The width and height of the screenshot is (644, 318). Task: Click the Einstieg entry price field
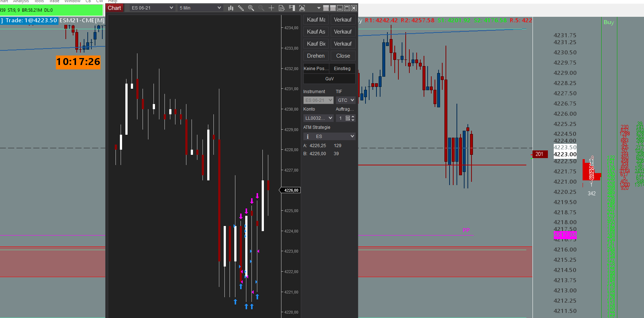(x=342, y=69)
